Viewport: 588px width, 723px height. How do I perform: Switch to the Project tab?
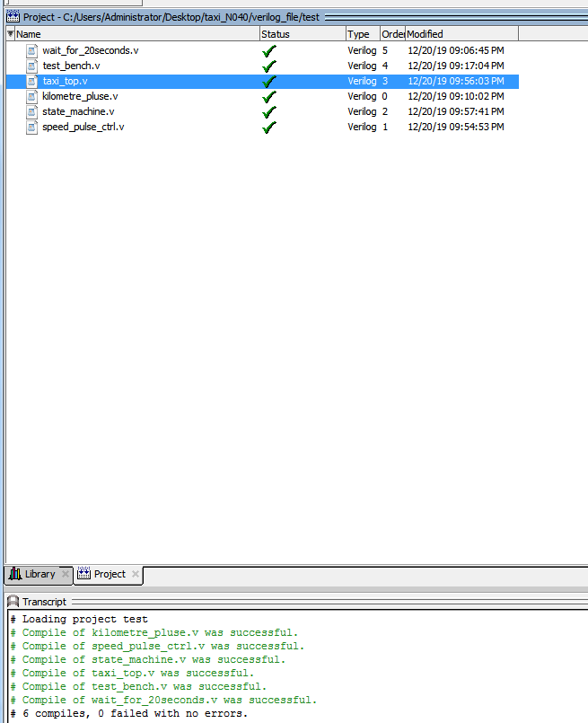coord(110,574)
